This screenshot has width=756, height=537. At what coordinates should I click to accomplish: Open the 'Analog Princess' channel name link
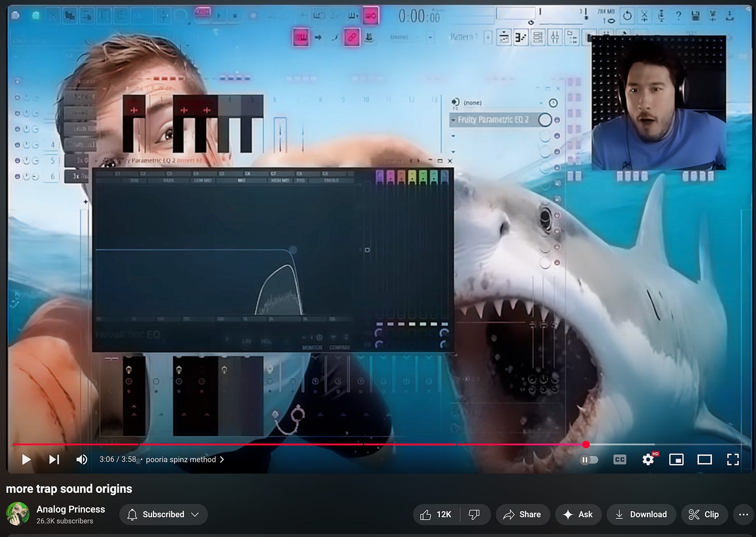click(x=71, y=509)
